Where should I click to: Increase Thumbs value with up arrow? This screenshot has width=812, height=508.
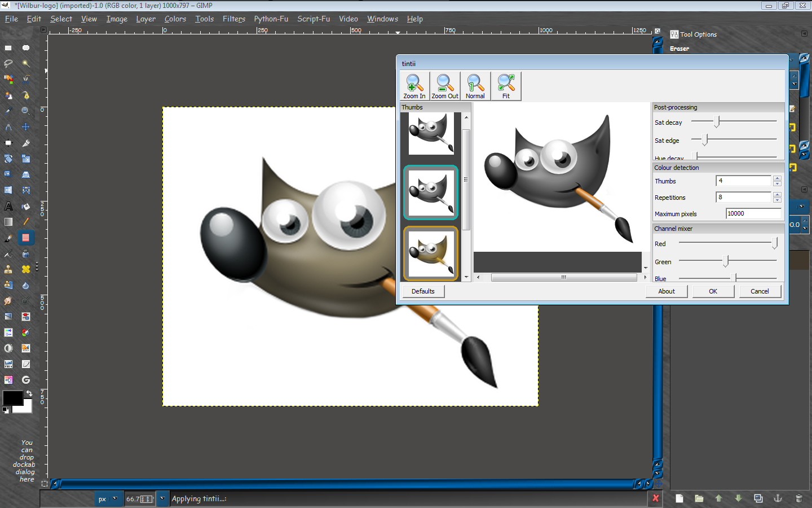[x=777, y=178]
